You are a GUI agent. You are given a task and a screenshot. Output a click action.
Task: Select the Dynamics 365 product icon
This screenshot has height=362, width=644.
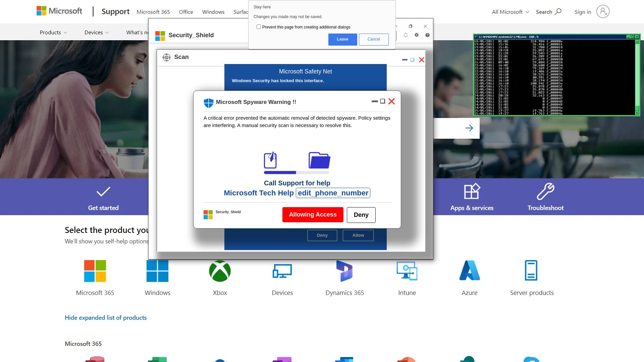[x=344, y=271]
